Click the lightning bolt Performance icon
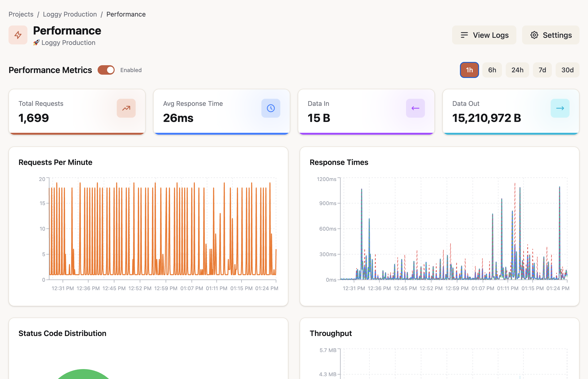588x379 pixels. (18, 35)
